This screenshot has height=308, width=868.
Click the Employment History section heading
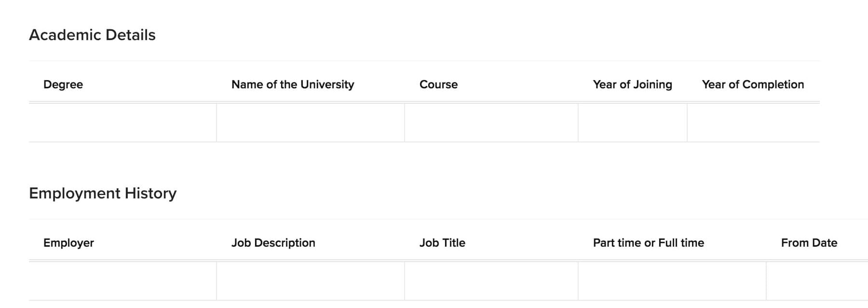103,193
